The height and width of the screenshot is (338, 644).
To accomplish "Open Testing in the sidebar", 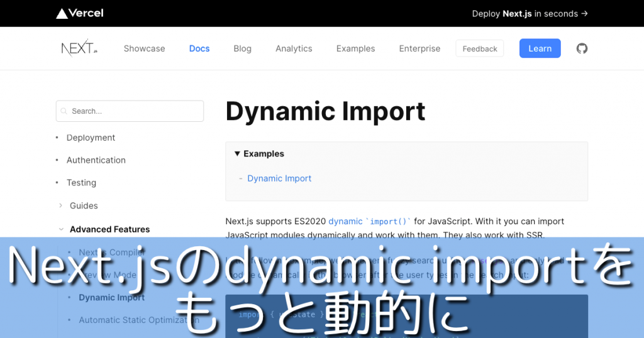I will 81,183.
